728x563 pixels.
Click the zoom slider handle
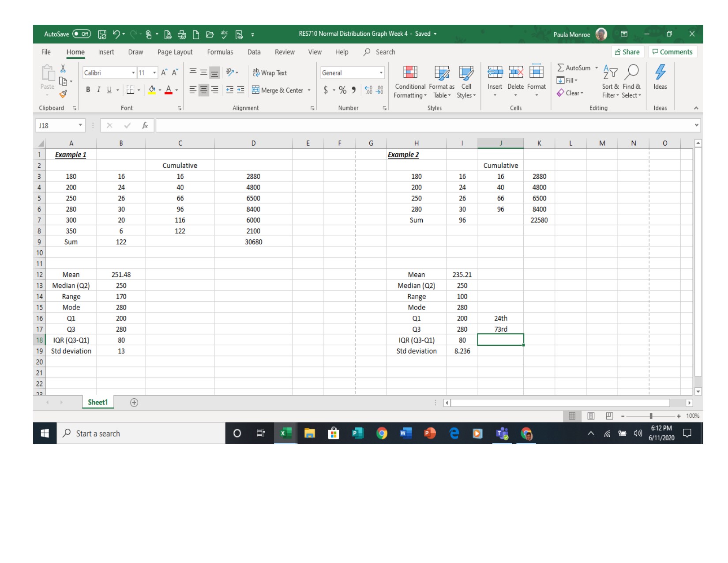(x=651, y=416)
